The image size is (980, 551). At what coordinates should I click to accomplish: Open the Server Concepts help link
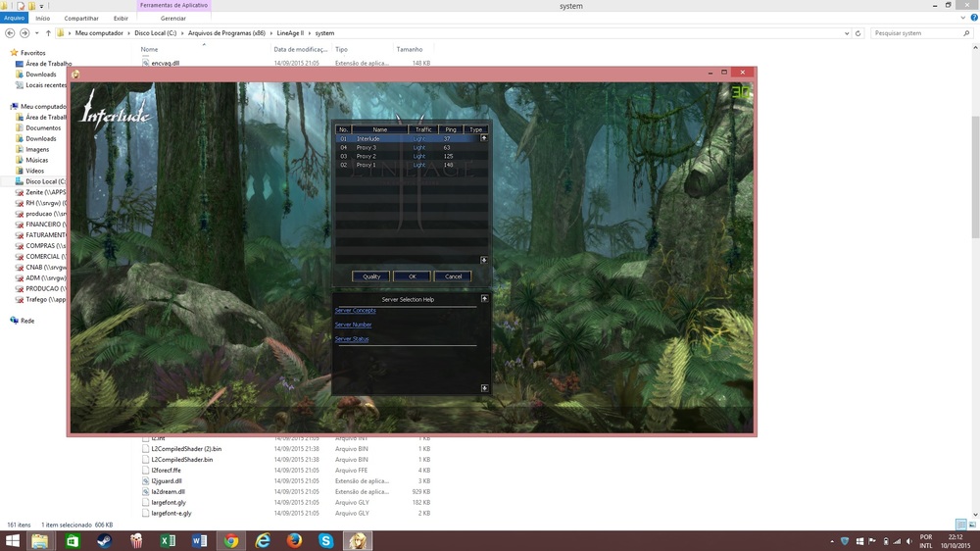coord(355,311)
